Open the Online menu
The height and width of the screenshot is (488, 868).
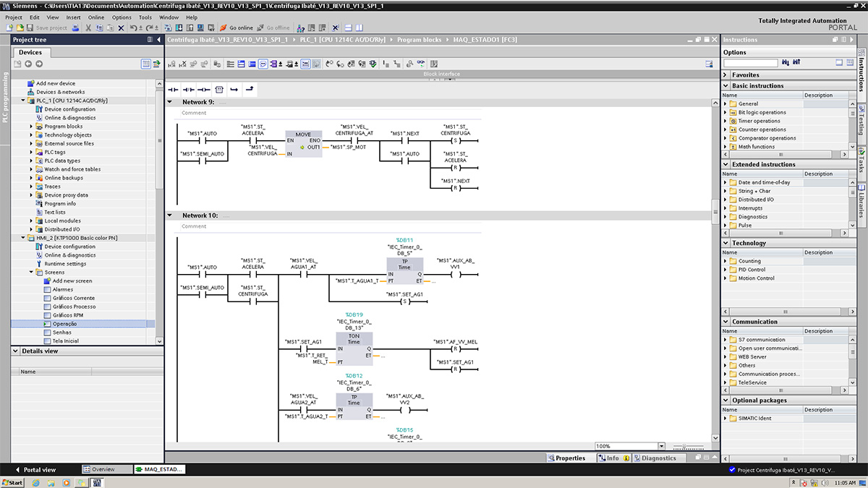95,17
